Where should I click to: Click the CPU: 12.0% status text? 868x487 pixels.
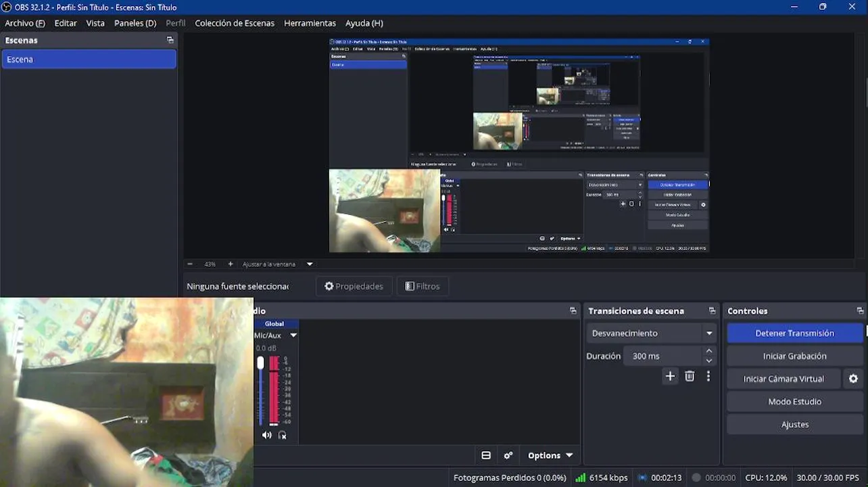tap(766, 478)
